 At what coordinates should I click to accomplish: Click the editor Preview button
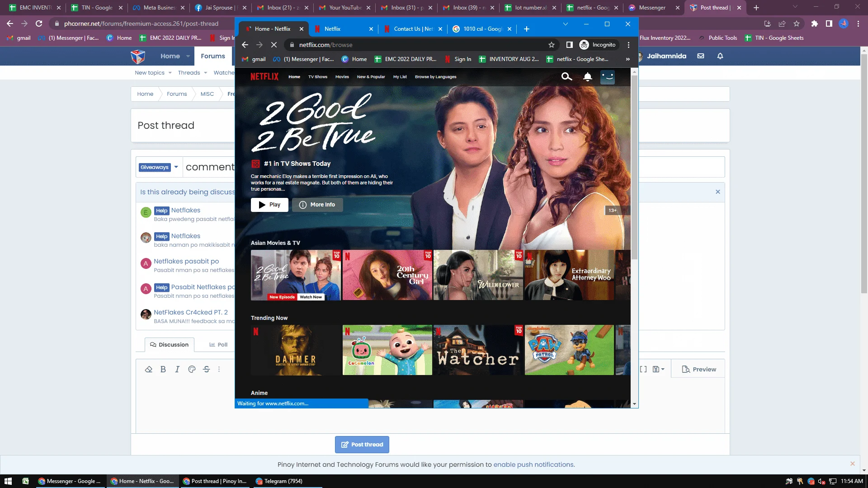tap(698, 369)
